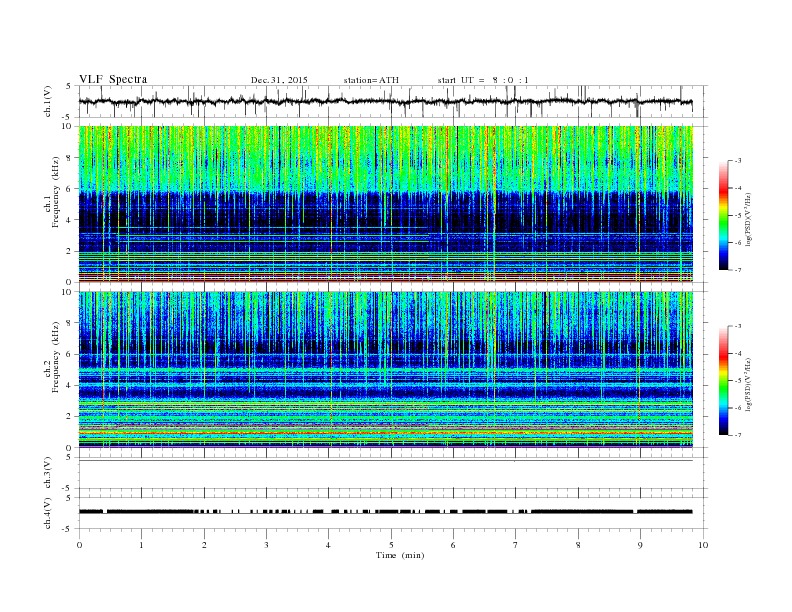Click the log(PSD) label beside ch.2 colorbar

[x=749, y=384]
